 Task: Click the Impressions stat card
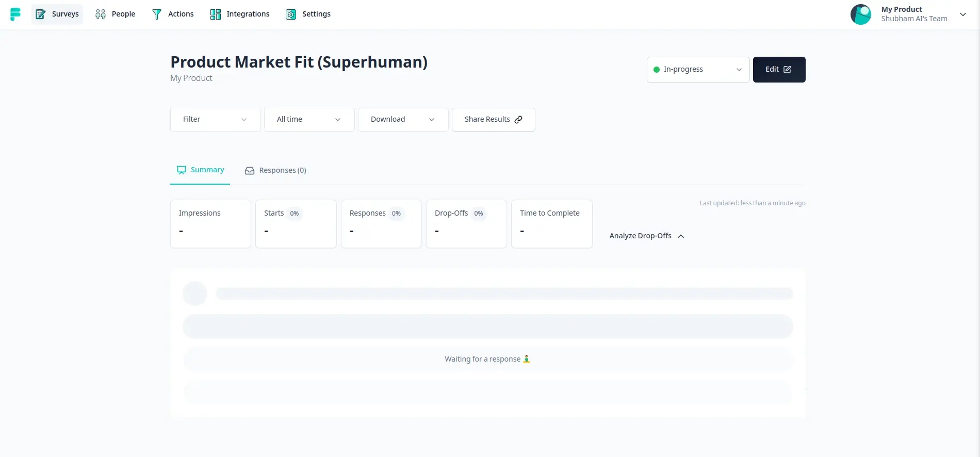coord(210,224)
